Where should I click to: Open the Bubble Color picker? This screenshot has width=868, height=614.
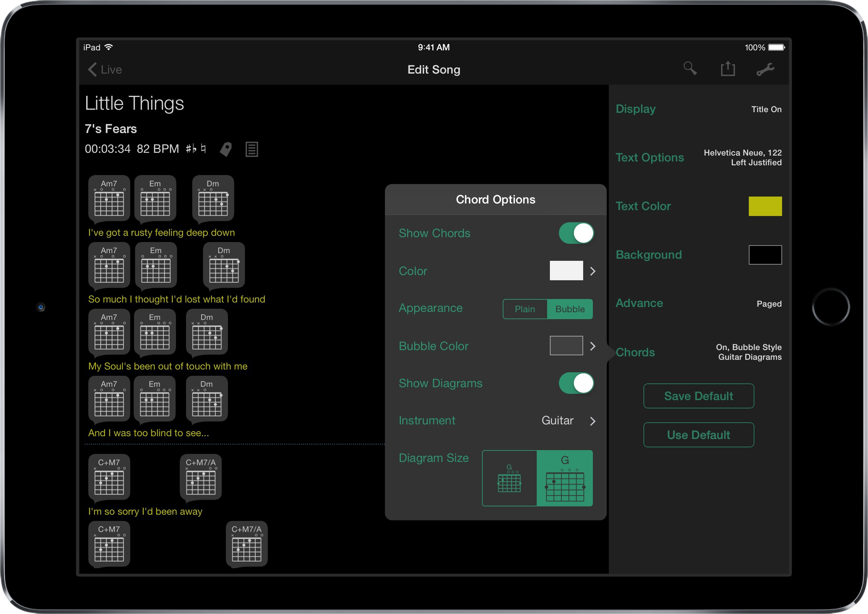566,346
